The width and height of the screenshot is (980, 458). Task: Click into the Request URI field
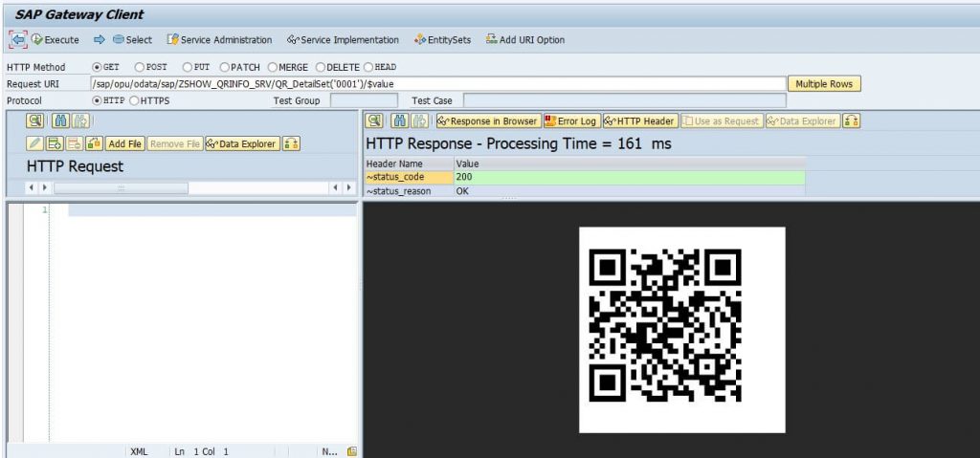(437, 84)
